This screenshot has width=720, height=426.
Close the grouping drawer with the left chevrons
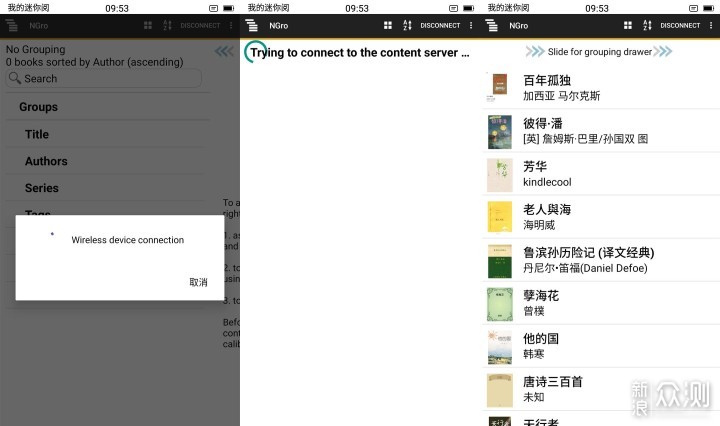point(224,51)
